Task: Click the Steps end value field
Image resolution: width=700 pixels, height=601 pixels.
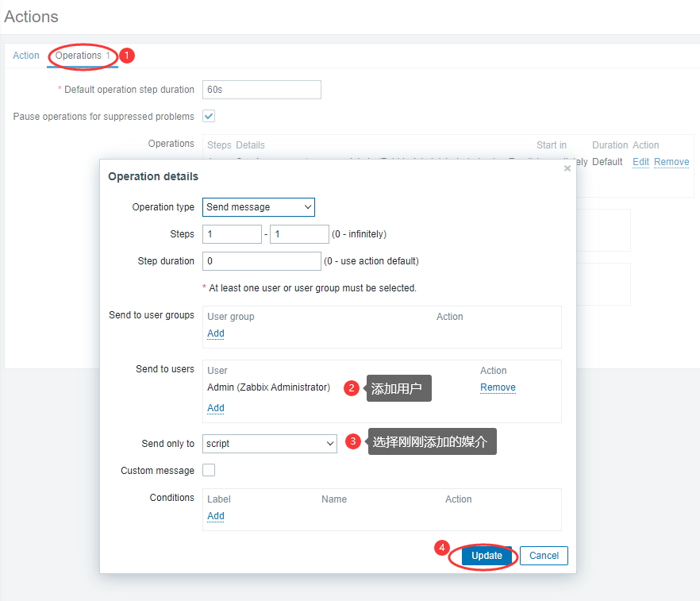Action: [x=299, y=234]
